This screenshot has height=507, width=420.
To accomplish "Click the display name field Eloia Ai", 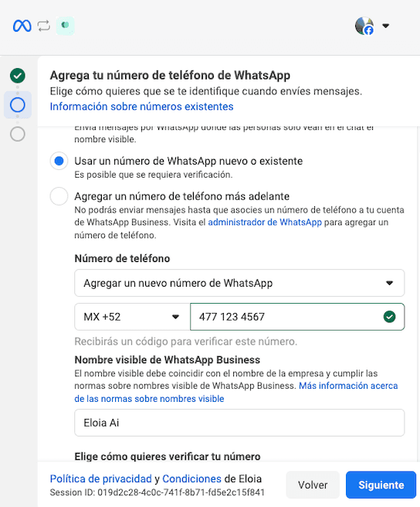I will [239, 423].
